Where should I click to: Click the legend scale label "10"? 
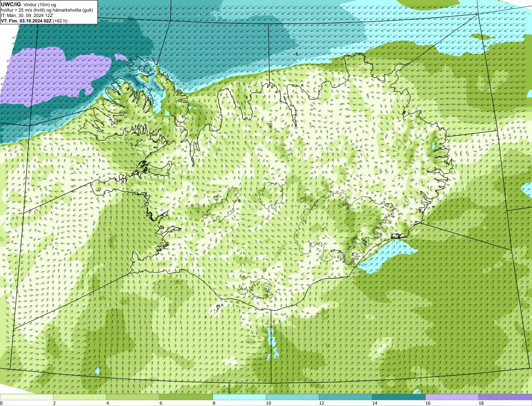coord(268,403)
